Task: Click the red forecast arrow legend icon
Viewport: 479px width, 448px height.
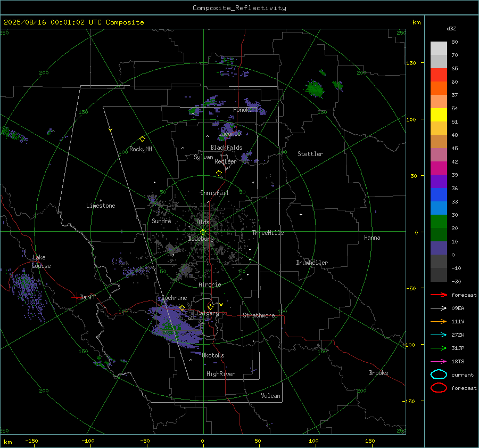Action: [439, 295]
